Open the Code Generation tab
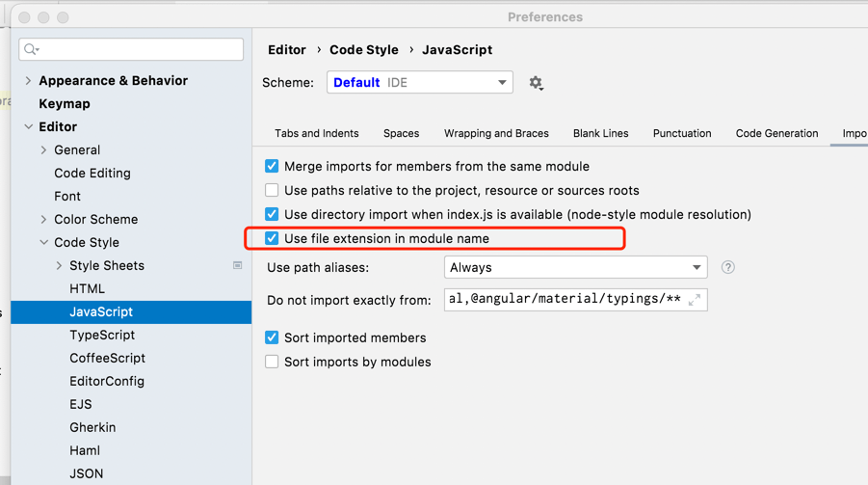The height and width of the screenshot is (485, 868). (x=776, y=134)
